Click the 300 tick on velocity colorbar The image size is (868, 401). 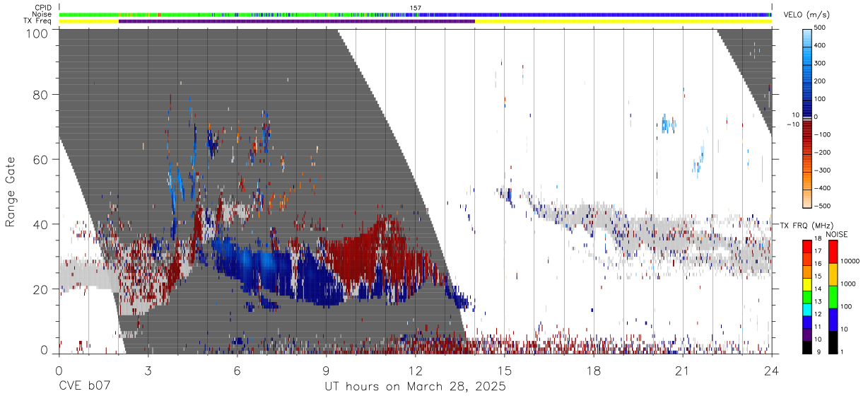pos(820,64)
